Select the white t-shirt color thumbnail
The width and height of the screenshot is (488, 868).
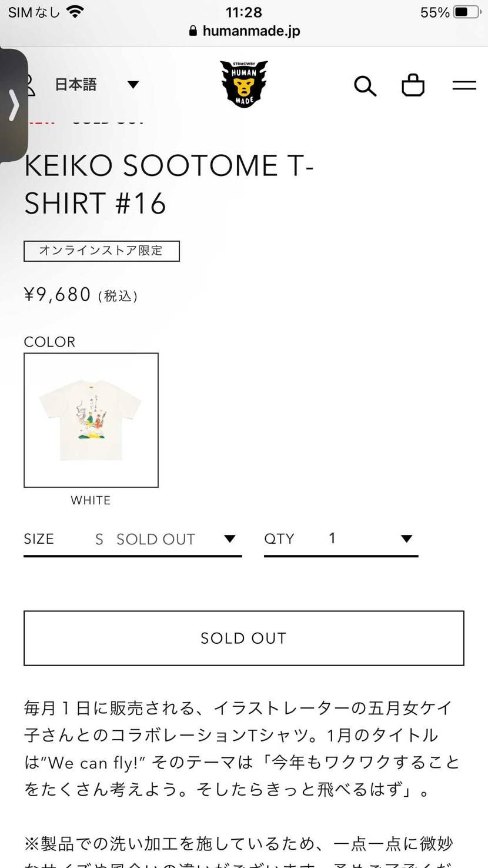pyautogui.click(x=91, y=419)
